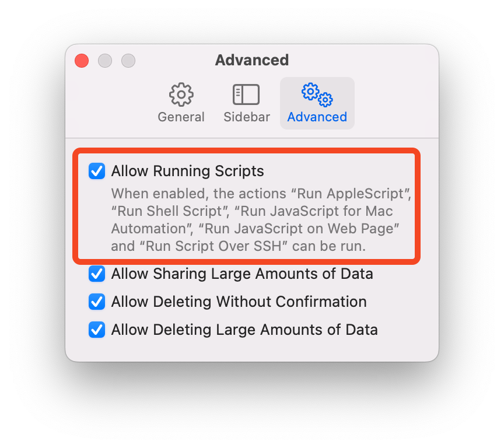Click the Allow Deleting Large Amounts of Data label
The image size is (504, 448).
coord(244,330)
